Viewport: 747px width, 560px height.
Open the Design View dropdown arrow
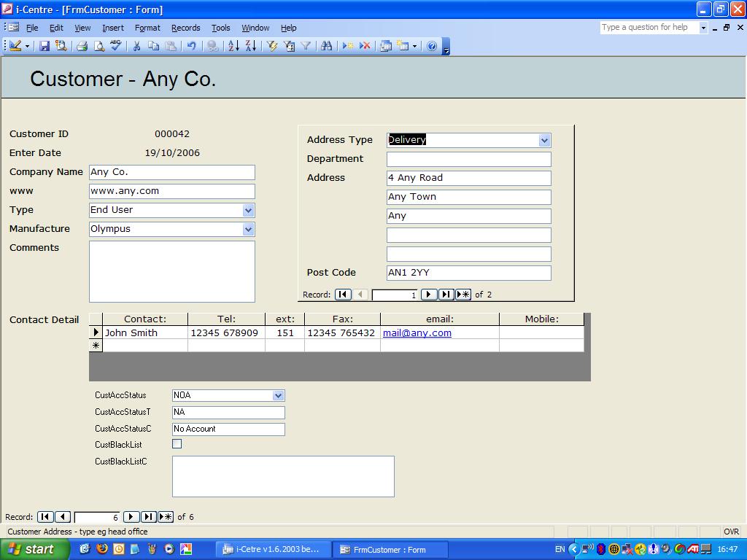click(x=27, y=46)
